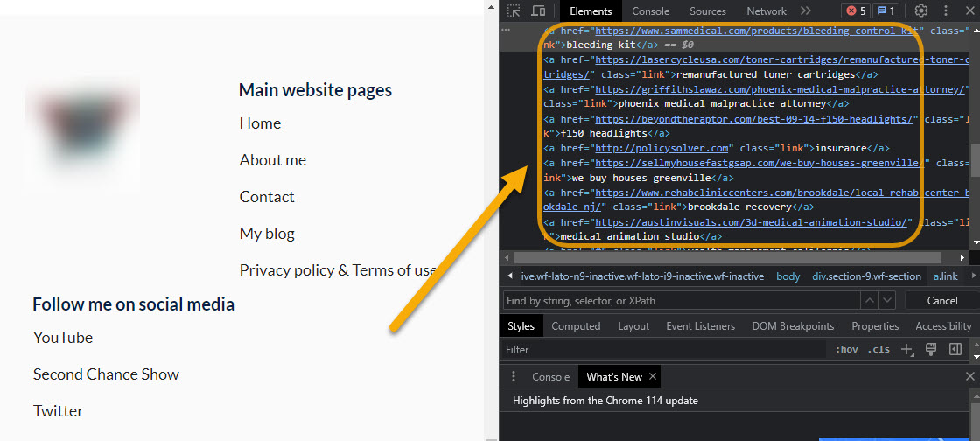Toggle the :hov element state panel
Screen dimensions: 980x441
tap(847, 349)
